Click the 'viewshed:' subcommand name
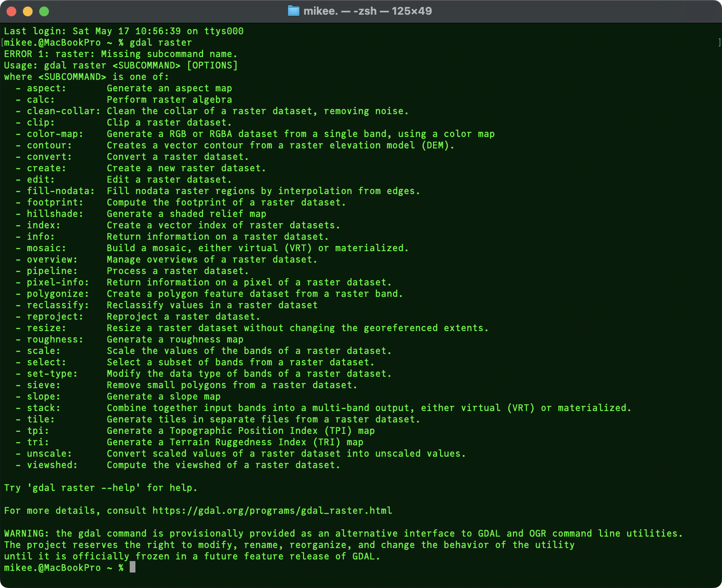The image size is (722, 588). 52,465
